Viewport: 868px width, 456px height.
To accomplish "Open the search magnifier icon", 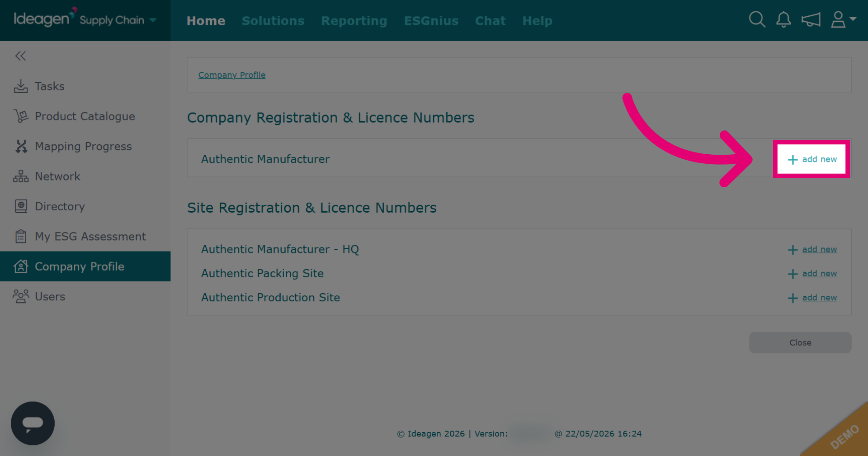I will coord(757,20).
